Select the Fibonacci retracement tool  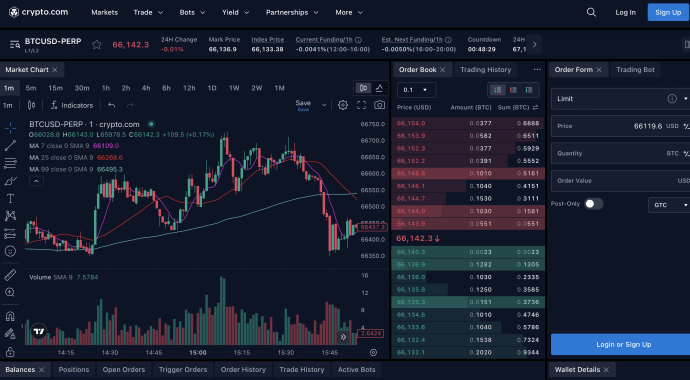[10, 163]
